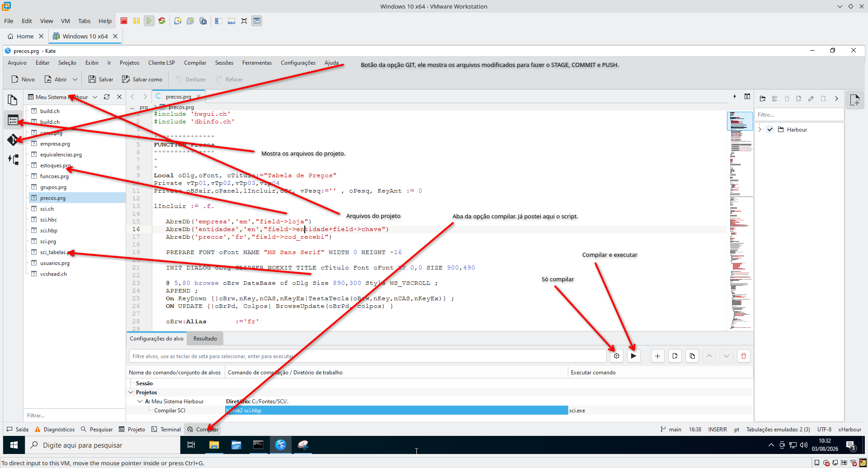The width and height of the screenshot is (868, 468).
Task: Click the copy target icon
Action: [692, 356]
